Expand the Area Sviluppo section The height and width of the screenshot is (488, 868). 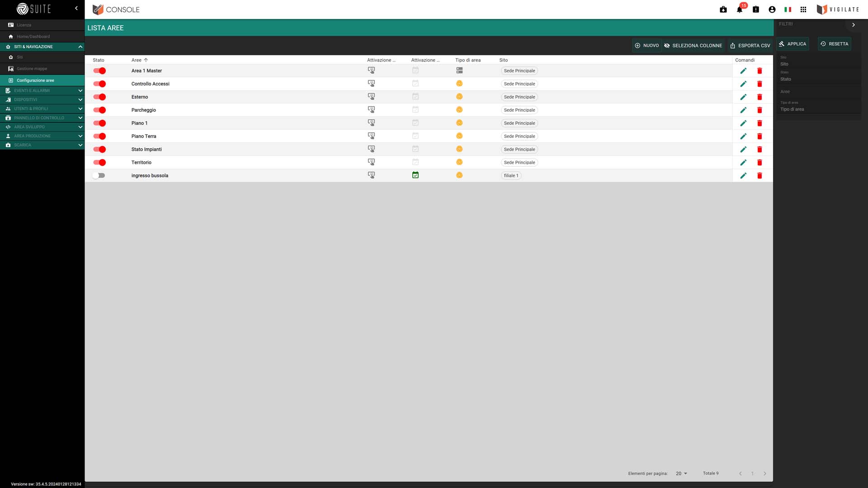pyautogui.click(x=42, y=127)
